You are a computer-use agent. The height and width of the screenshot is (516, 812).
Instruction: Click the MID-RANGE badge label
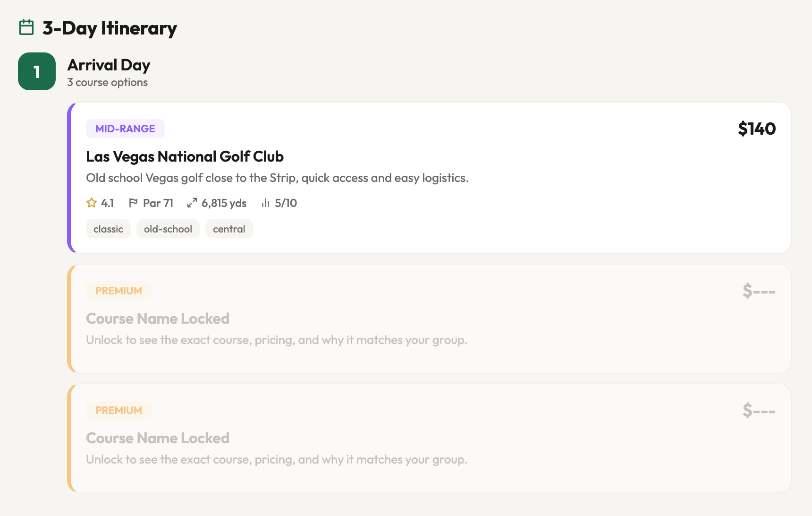point(125,129)
